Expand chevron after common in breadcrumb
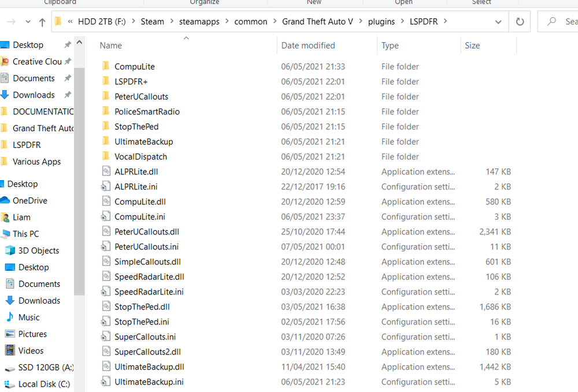 click(x=275, y=21)
